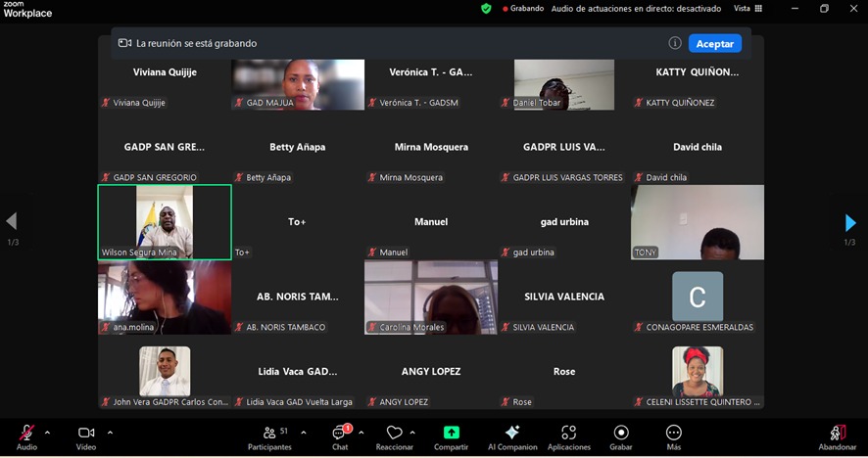This screenshot has width=868, height=458.
Task: Toggle the muted Audio microphone
Action: pyautogui.click(x=26, y=433)
